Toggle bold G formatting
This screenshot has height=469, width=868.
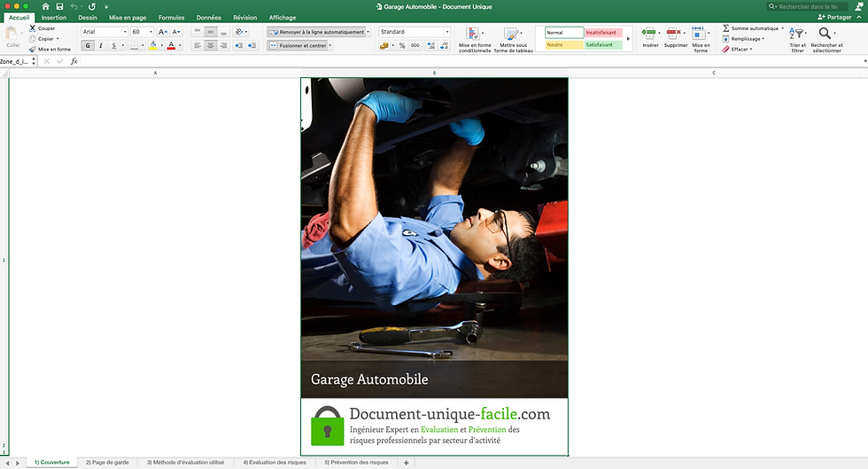[88, 45]
